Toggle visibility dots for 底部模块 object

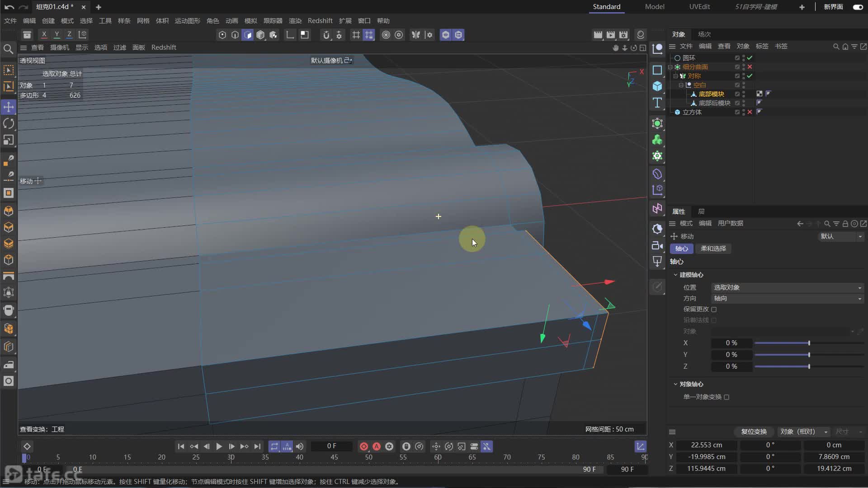pyautogui.click(x=744, y=94)
